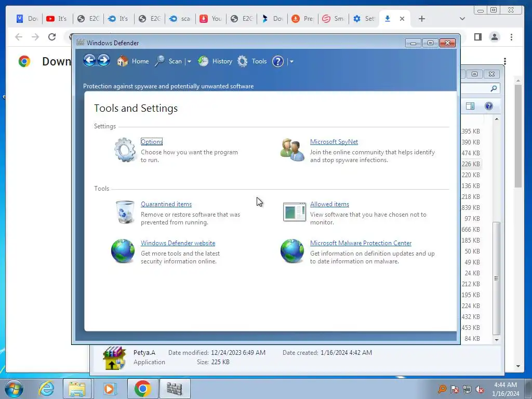This screenshot has width=532, height=399.
Task: Toggle the Explorer preview pane icon
Action: point(470,106)
